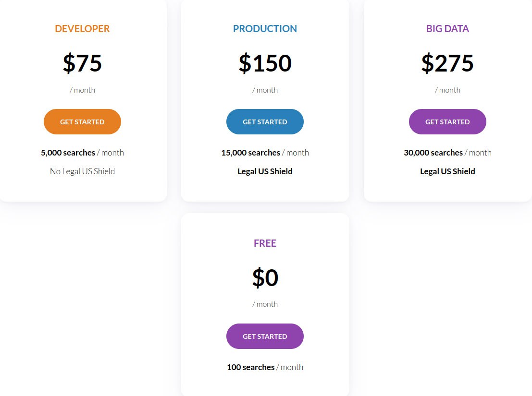
Task: Start the Free plan with Get Started
Action: [x=265, y=336]
